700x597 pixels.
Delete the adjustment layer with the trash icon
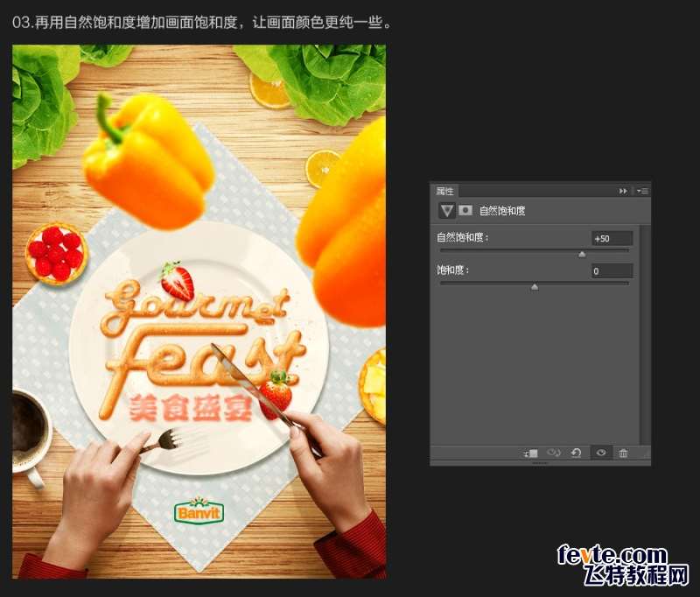[623, 453]
